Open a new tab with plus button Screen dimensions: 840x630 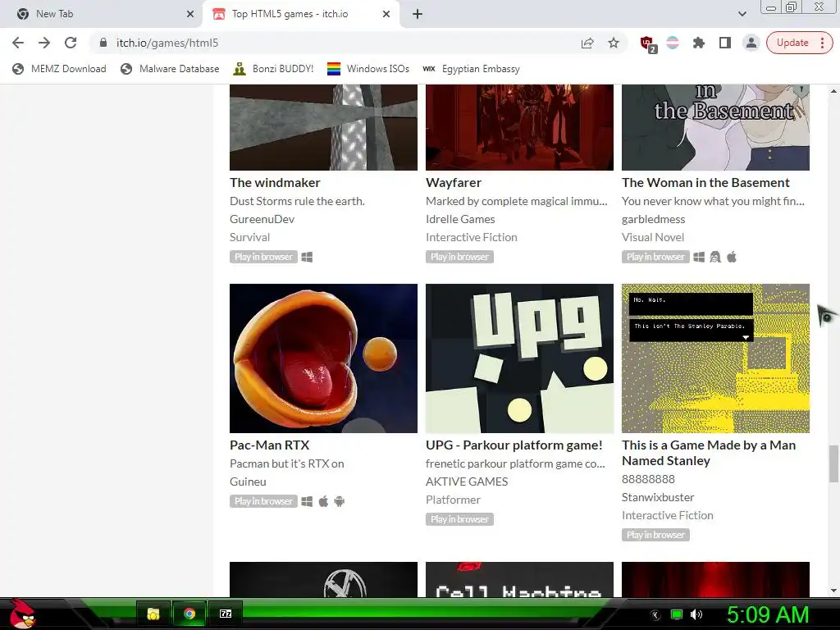click(418, 14)
